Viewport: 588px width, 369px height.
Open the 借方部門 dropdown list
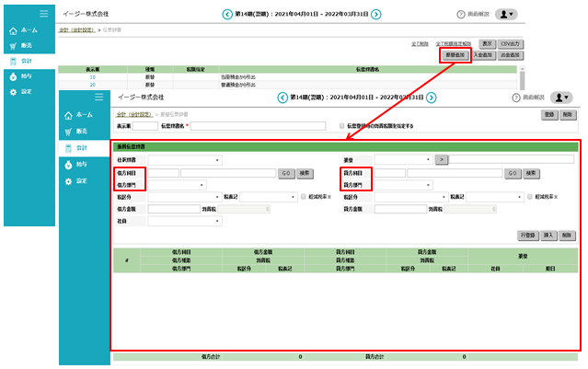177,185
